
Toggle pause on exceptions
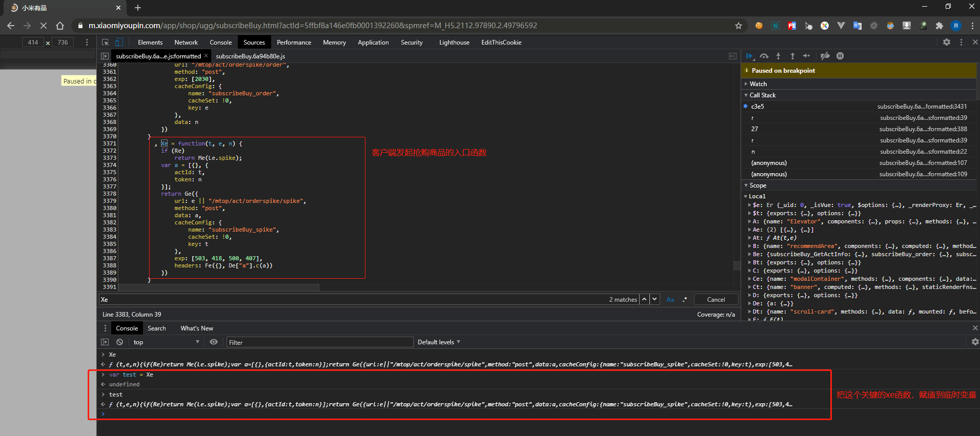840,56
